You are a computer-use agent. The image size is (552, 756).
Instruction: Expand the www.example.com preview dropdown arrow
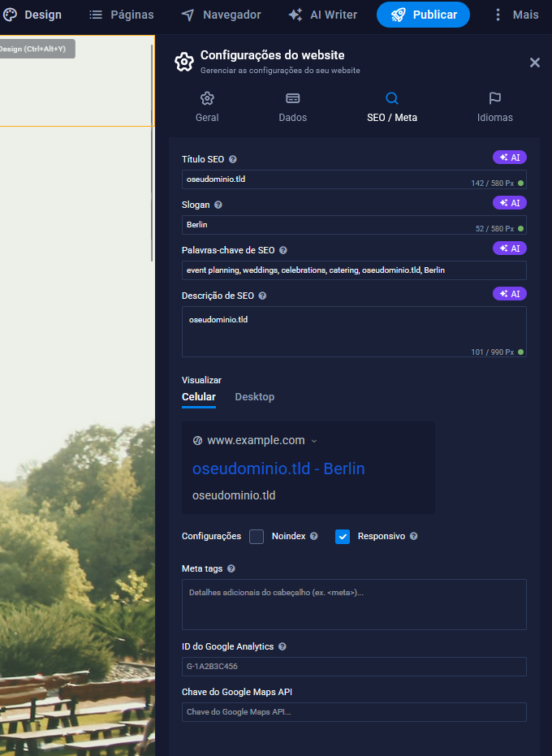[315, 441]
